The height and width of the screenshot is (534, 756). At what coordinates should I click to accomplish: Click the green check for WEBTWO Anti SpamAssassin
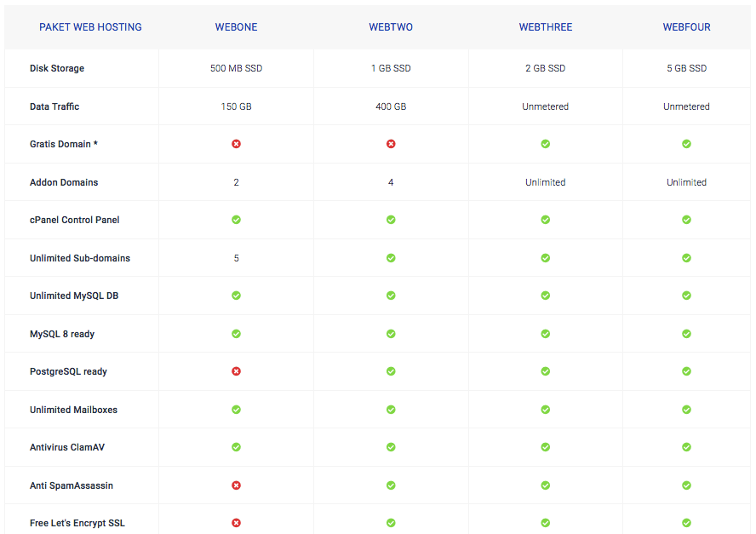[x=391, y=485]
